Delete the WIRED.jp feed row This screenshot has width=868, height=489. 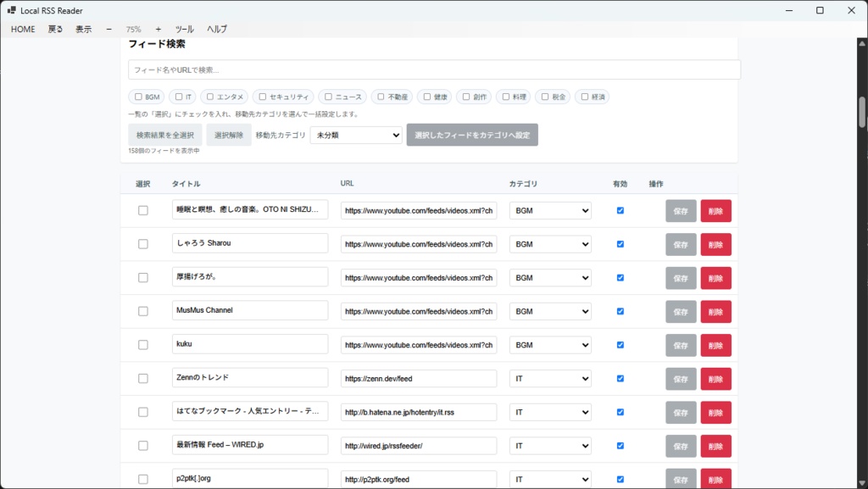715,446
